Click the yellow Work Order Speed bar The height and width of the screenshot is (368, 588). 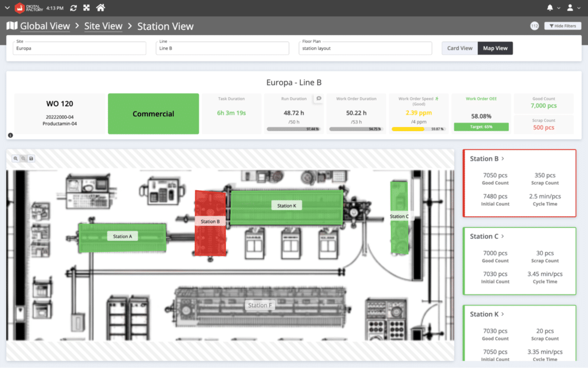(x=408, y=129)
